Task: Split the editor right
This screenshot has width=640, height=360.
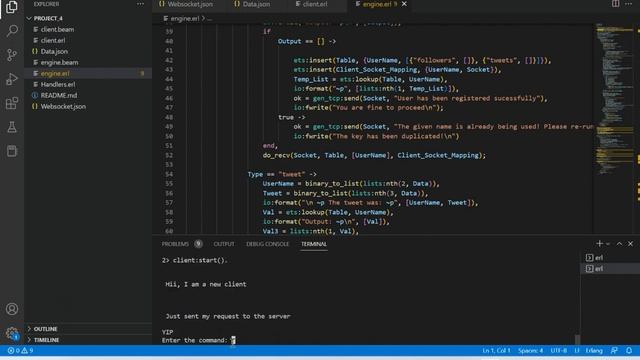Action: 615,4
